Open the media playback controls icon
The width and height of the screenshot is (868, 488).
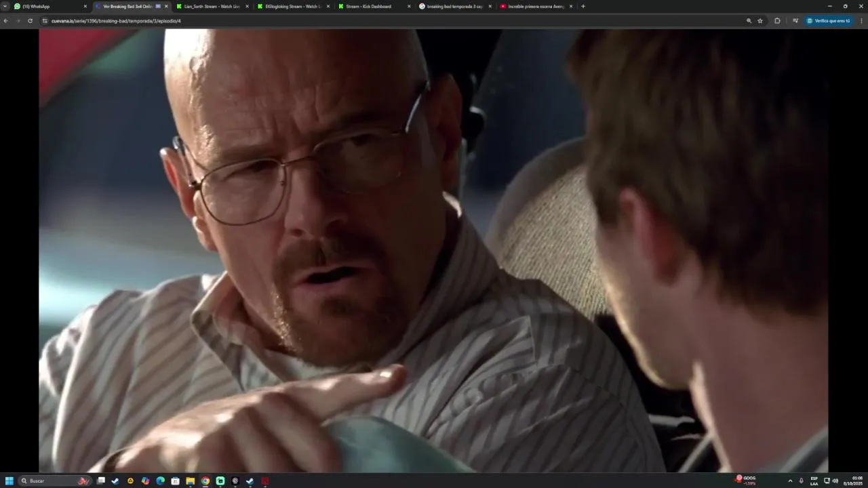point(795,21)
